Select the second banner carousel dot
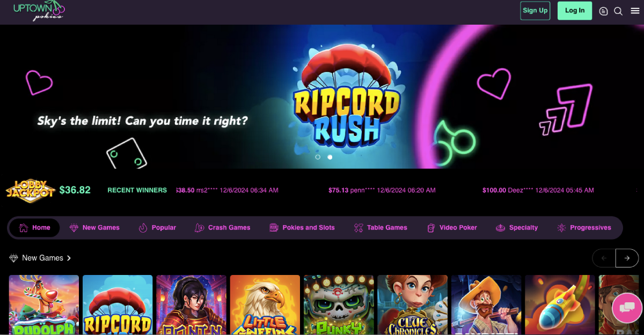The height and width of the screenshot is (335, 644). (x=330, y=157)
